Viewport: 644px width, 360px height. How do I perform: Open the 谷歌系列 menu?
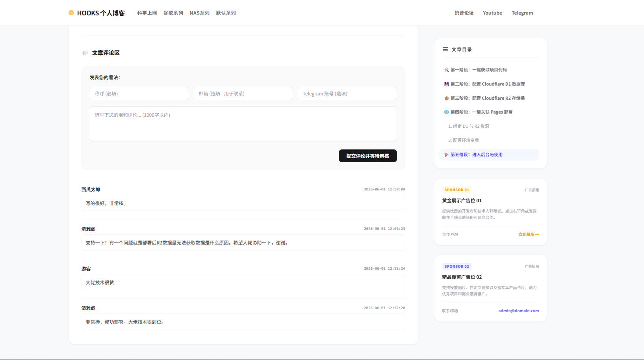coord(173,13)
